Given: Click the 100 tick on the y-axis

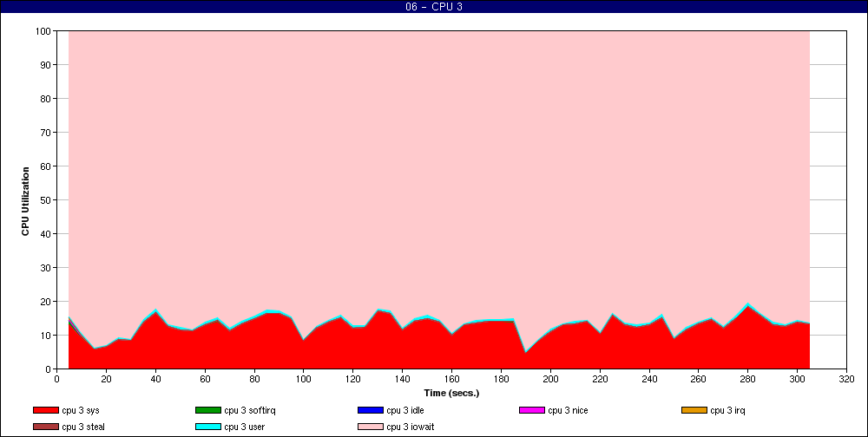Looking at the screenshot, I should pyautogui.click(x=43, y=31).
